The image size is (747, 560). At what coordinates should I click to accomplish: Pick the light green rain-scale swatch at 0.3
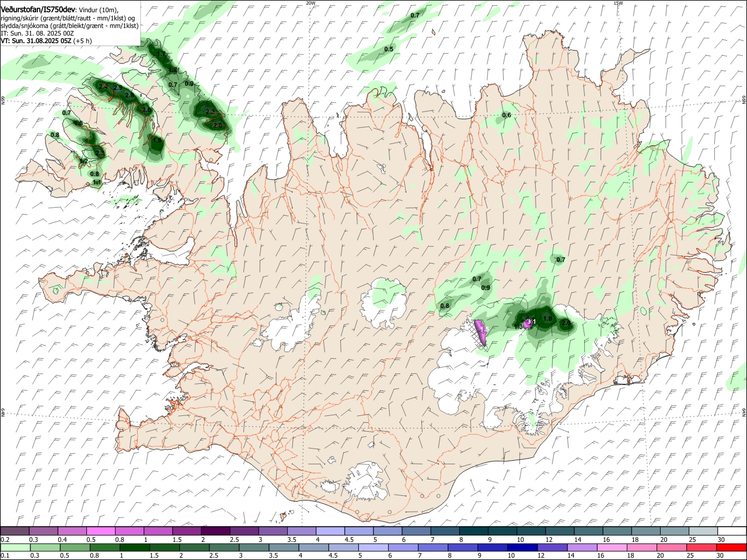(x=45, y=547)
